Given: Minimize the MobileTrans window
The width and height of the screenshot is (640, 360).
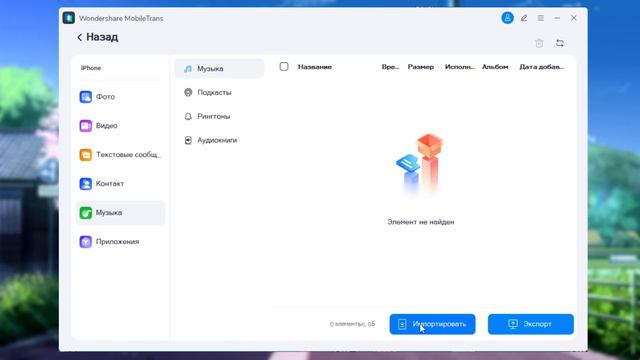Looking at the screenshot, I should click(x=557, y=18).
